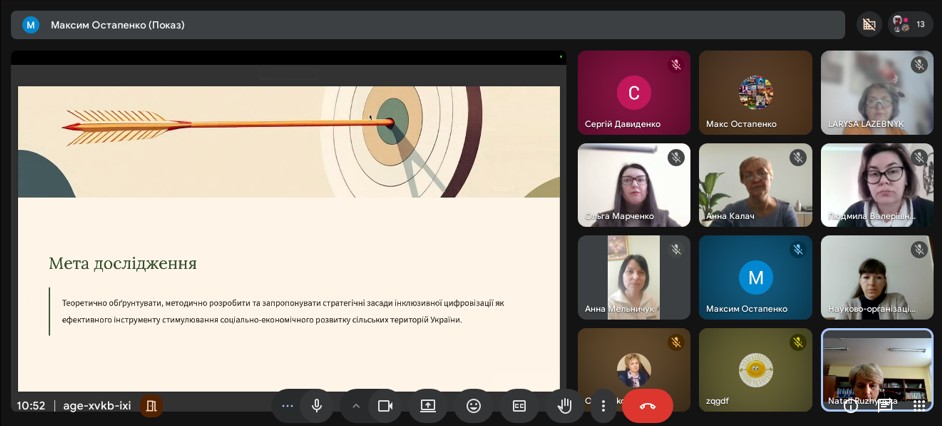The height and width of the screenshot is (426, 942).
Task: Select LARYSA LAZEBNYK video tile
Action: point(877,92)
